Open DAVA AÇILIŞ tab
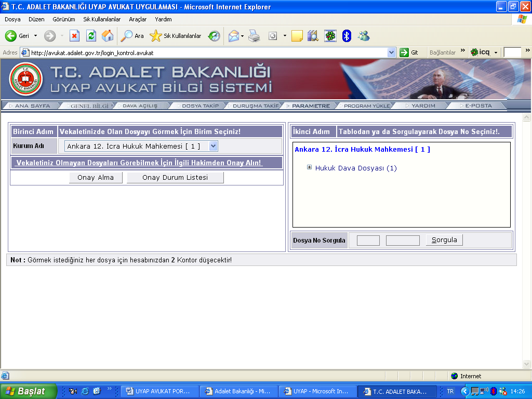The image size is (532, 399). click(140, 106)
